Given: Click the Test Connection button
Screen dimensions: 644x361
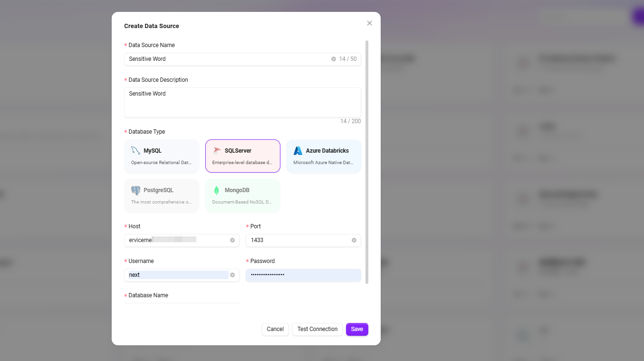Looking at the screenshot, I should pos(317,329).
